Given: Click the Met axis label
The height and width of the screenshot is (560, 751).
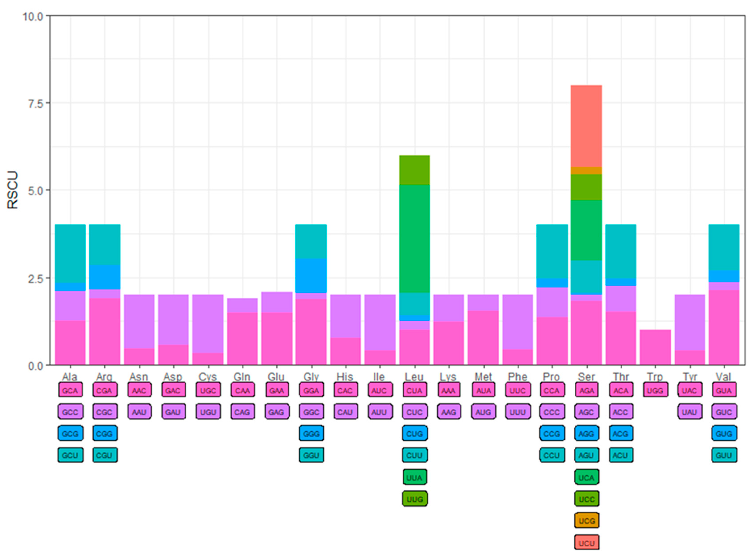Looking at the screenshot, I should [x=483, y=377].
